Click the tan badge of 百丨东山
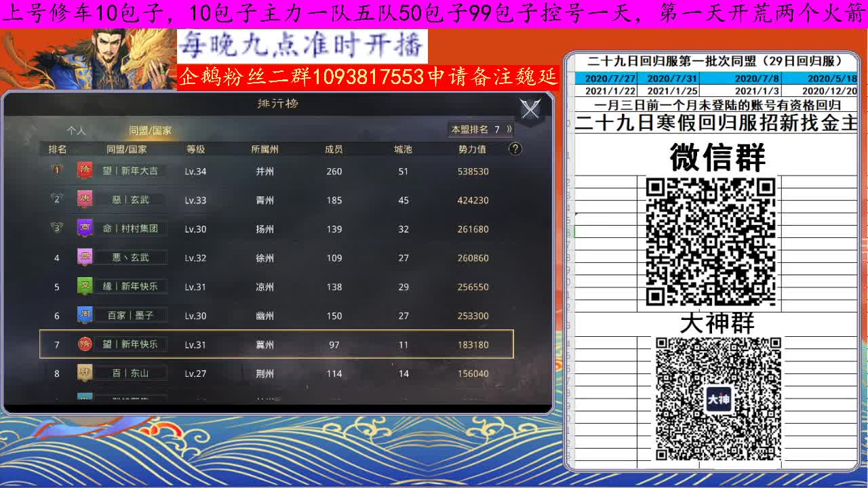 click(85, 373)
